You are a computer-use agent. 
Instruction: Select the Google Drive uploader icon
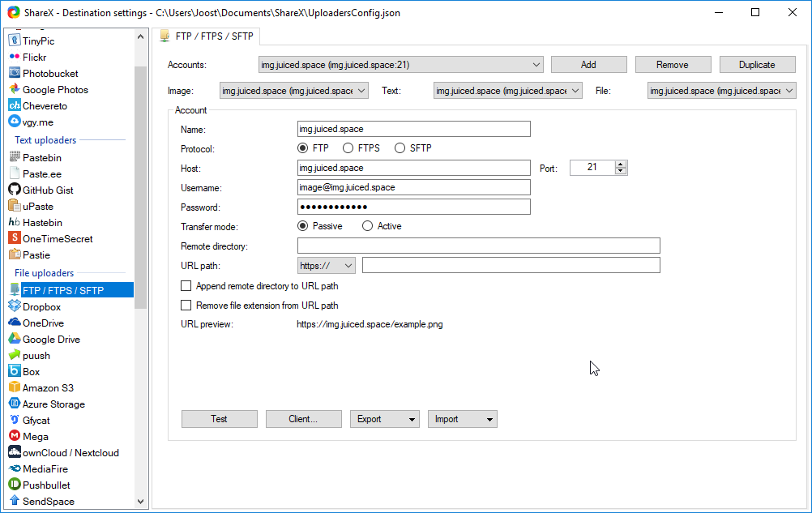click(15, 339)
